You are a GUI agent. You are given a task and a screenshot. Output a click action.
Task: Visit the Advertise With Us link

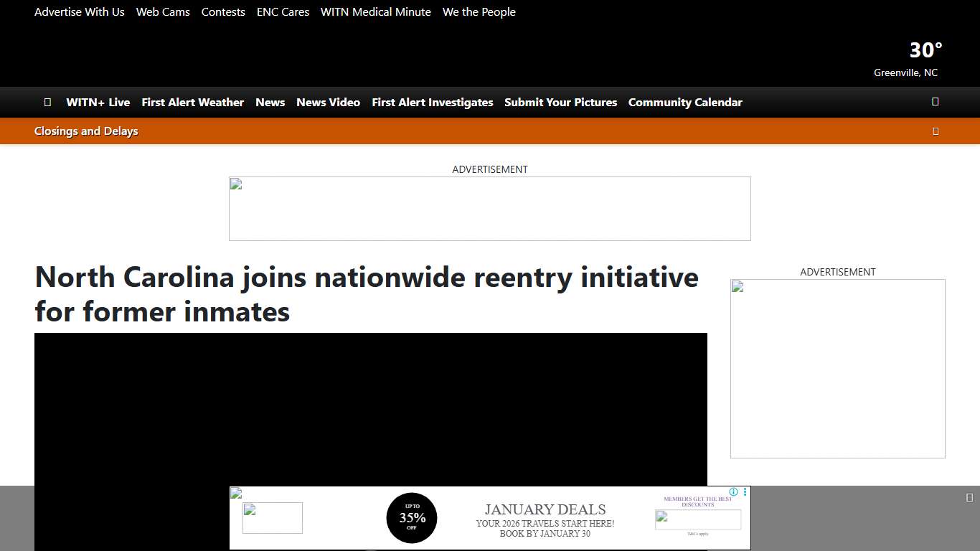[x=79, y=11]
